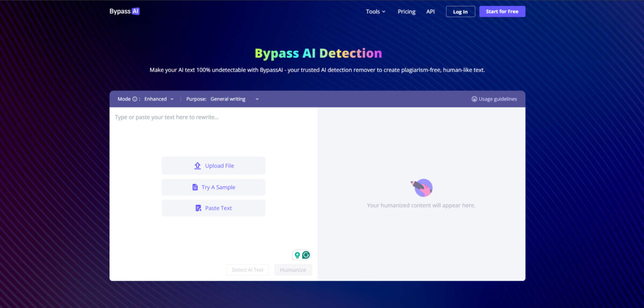Click the Detect AI Text button
The image size is (644, 308).
247,270
